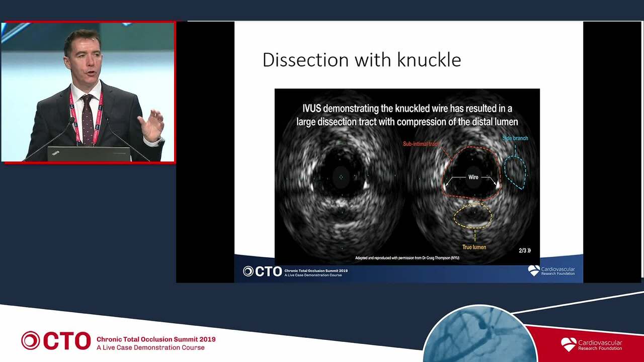Screen dimensions: 644x362
Task: Click the 'Sub-intimal tract' label
Action: tap(421, 144)
